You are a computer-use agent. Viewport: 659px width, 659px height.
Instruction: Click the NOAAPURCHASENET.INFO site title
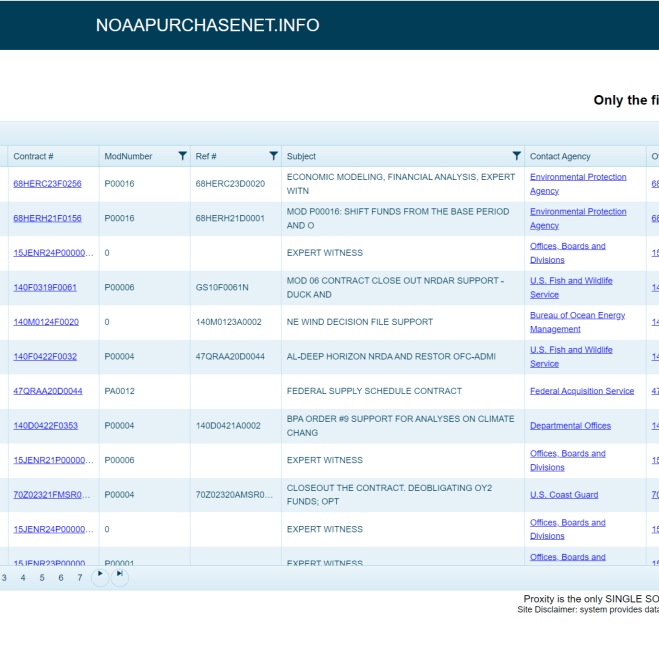click(x=208, y=25)
